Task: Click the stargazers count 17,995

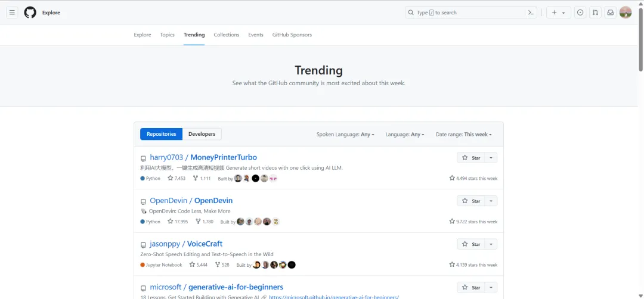Action: point(178,222)
